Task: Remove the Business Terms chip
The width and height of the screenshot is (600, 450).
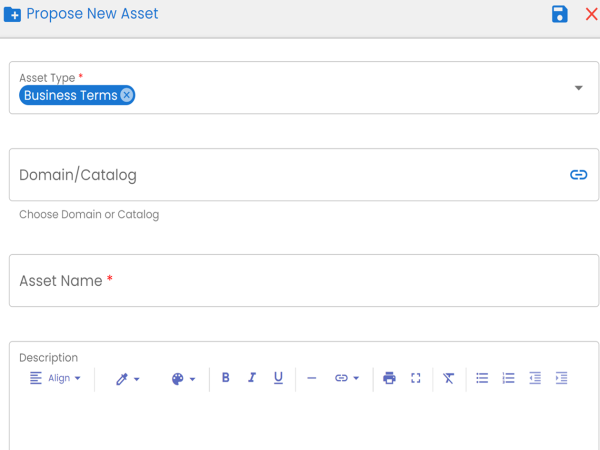Action: (127, 95)
